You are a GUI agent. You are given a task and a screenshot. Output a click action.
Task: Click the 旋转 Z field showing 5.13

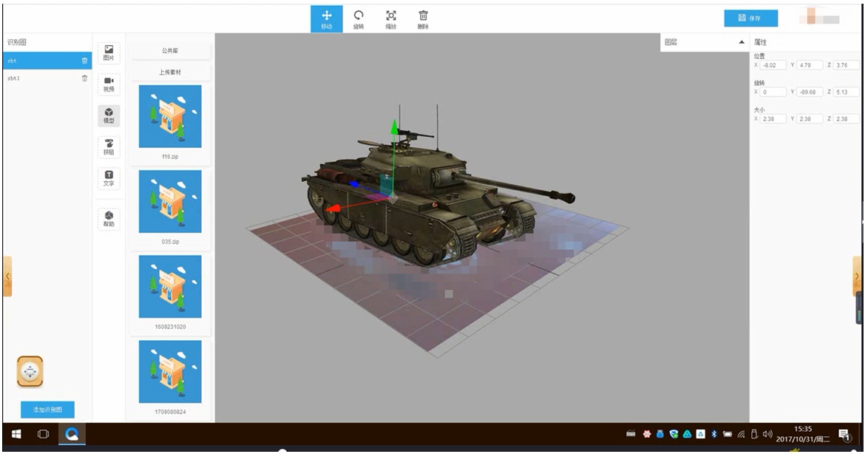[846, 92]
